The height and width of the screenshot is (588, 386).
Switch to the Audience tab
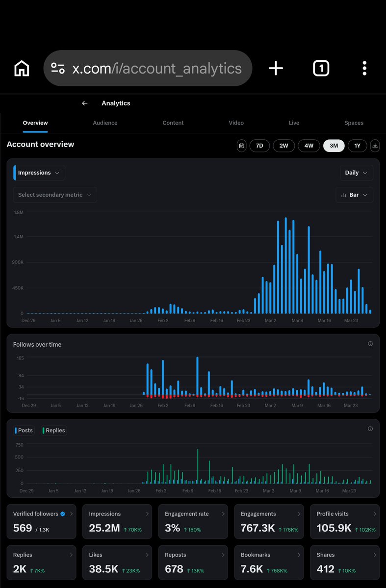coord(105,123)
